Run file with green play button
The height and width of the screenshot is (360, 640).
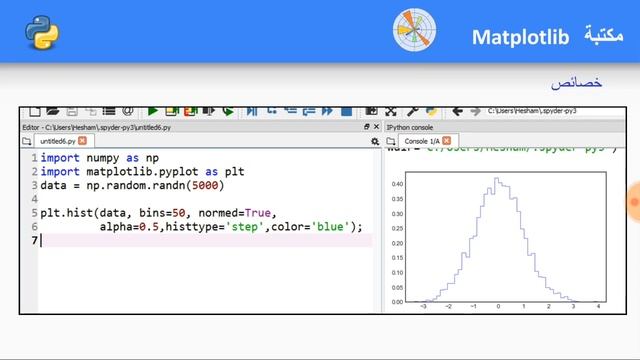click(153, 111)
